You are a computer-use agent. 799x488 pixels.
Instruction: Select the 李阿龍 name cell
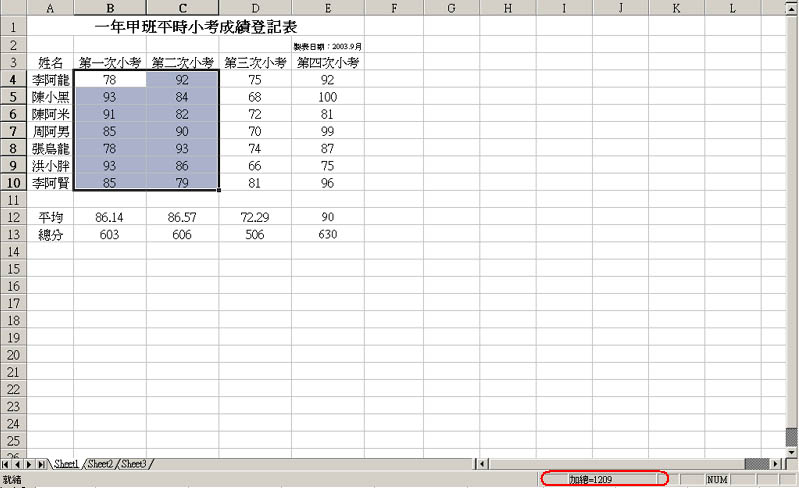click(51, 80)
